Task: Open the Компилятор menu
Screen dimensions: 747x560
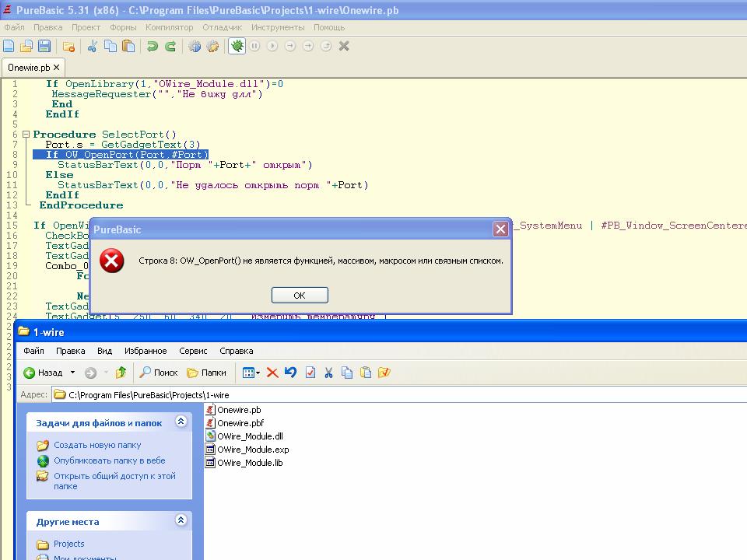Action: click(169, 27)
